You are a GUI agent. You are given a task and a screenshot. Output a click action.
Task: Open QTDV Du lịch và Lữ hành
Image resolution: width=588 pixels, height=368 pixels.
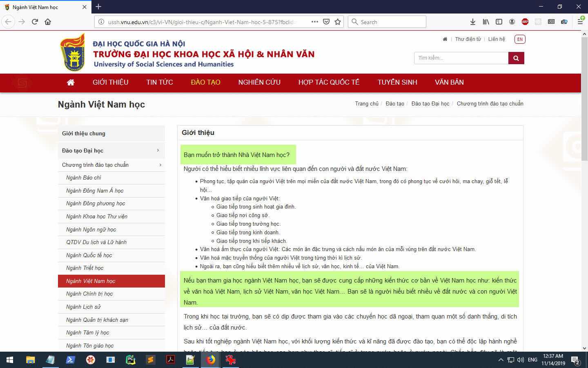pos(111,242)
